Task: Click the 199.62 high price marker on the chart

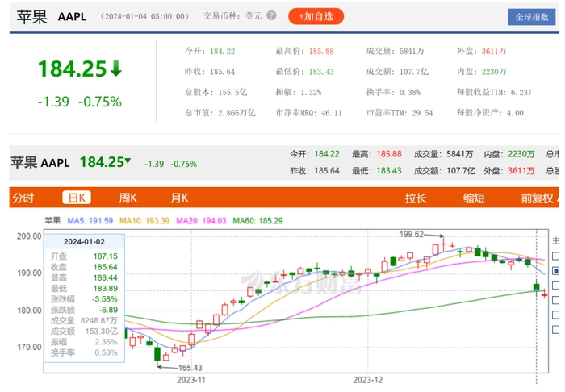Action: [412, 234]
